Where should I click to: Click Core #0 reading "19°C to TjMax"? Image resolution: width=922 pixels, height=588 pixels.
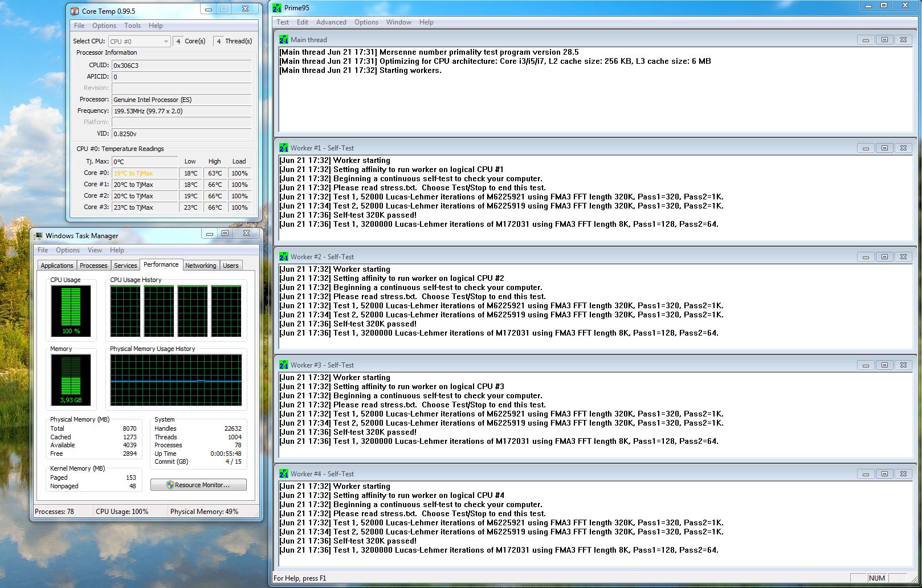point(145,173)
